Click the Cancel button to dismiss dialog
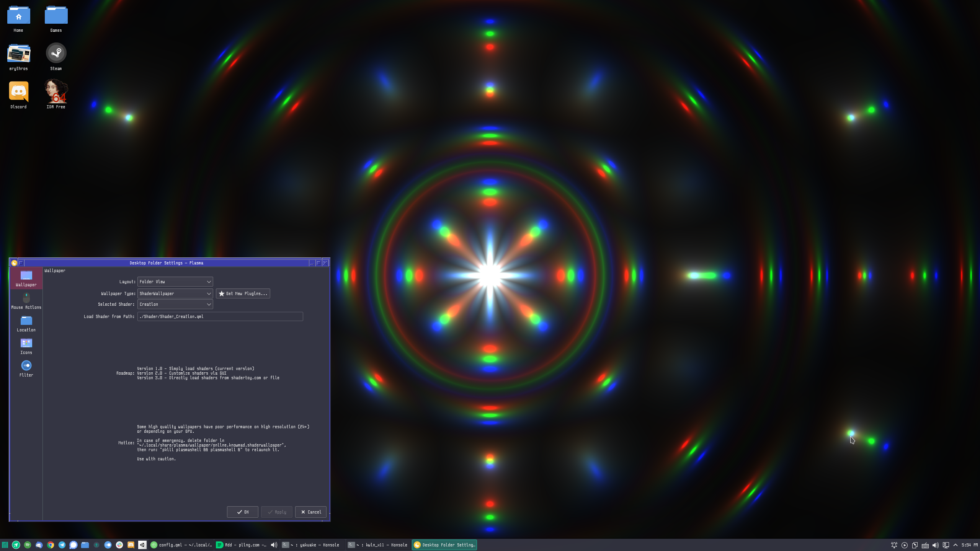This screenshot has height=551, width=980. point(311,511)
